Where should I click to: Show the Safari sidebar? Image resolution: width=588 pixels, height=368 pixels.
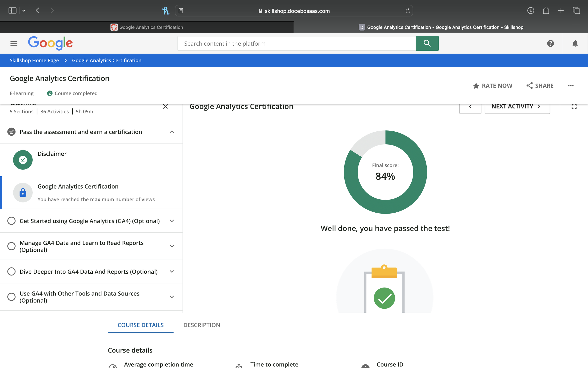click(x=12, y=10)
